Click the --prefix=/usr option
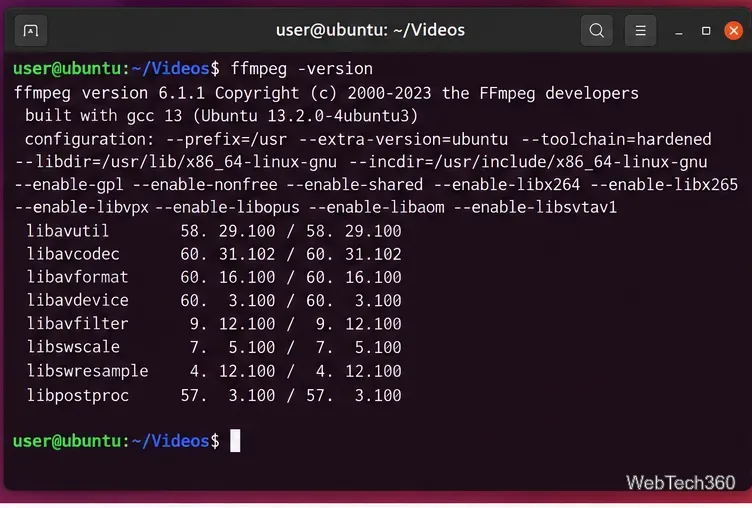Image resolution: width=752 pixels, height=508 pixels. pos(227,139)
